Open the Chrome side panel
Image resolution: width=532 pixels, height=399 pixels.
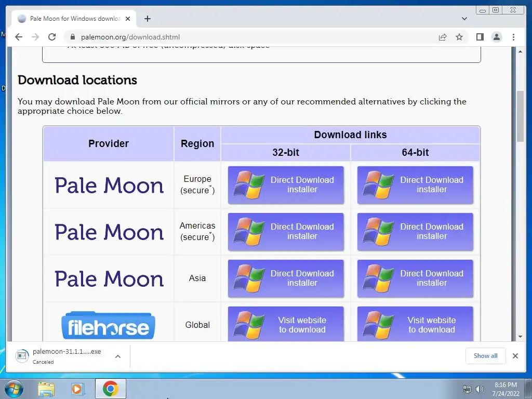click(x=480, y=37)
